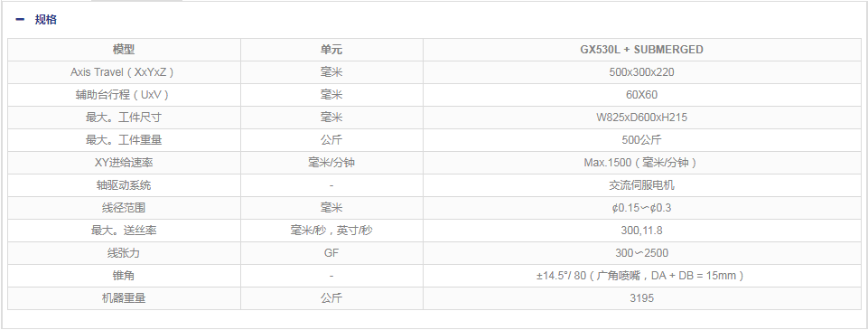Image resolution: width=868 pixels, height=330 pixels.
Task: Select the 60X60 value cell
Action: [x=641, y=95]
